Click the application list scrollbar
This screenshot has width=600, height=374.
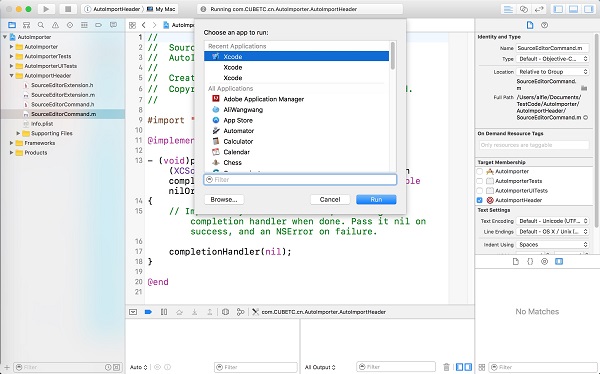pyautogui.click(x=393, y=56)
